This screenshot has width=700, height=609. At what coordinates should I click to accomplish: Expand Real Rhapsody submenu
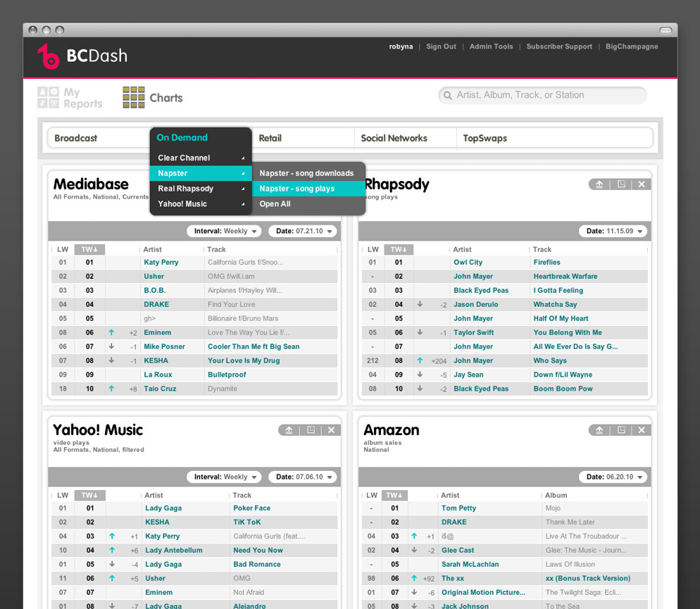(201, 189)
